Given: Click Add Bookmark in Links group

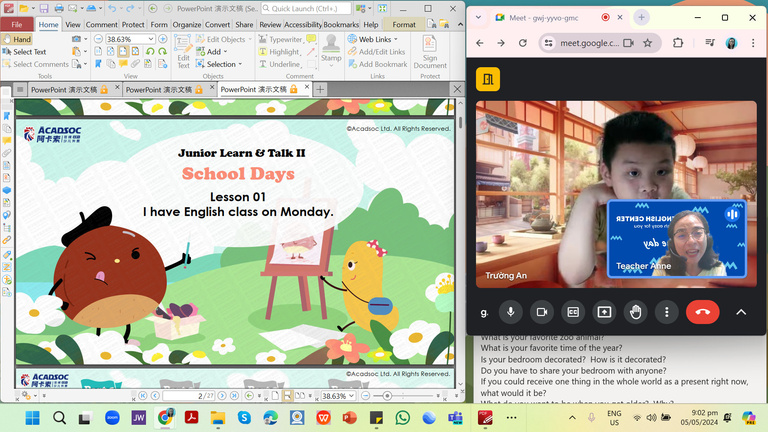Looking at the screenshot, I should pos(377,64).
